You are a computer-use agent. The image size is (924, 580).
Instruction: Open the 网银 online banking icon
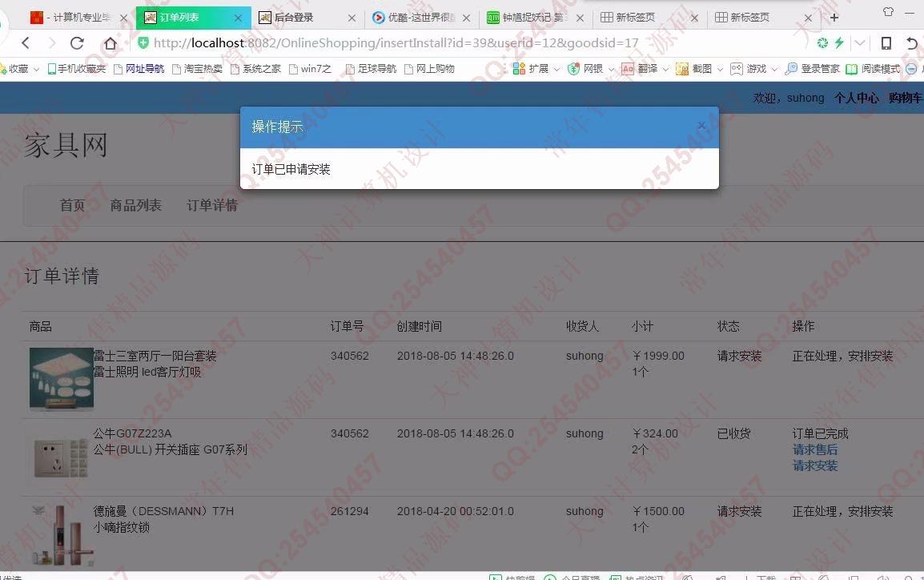573,69
